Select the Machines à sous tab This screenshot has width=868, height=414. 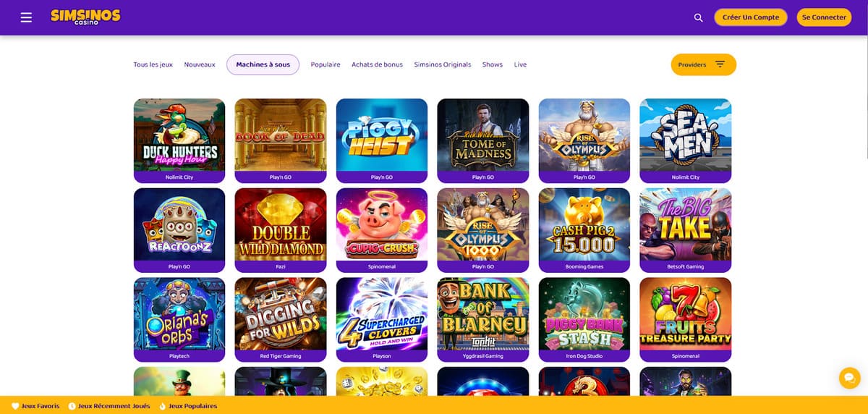pos(263,64)
